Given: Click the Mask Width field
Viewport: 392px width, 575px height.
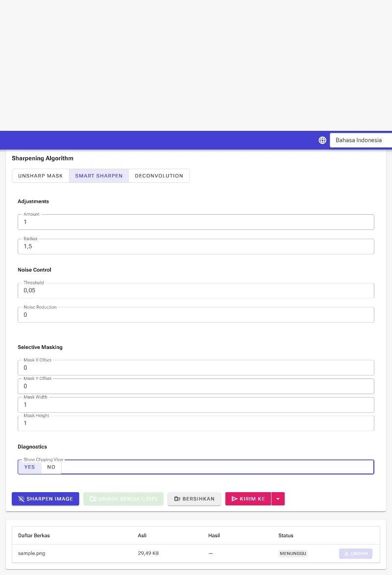Looking at the screenshot, I should 196,405.
